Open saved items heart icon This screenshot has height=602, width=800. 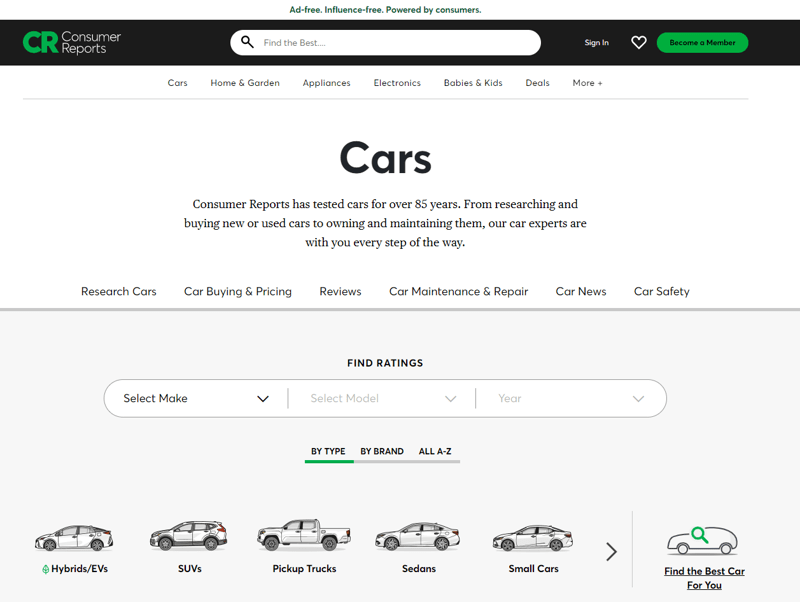pos(639,42)
